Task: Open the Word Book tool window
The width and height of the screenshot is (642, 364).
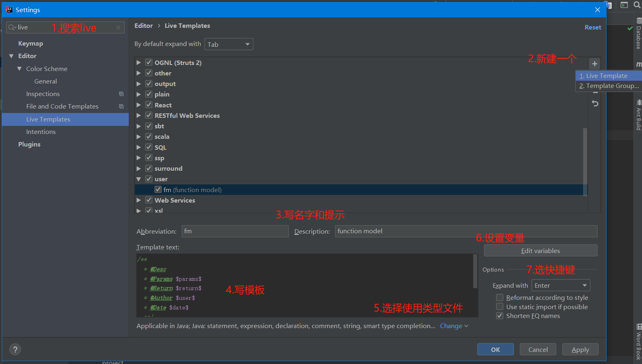Action: click(638, 342)
